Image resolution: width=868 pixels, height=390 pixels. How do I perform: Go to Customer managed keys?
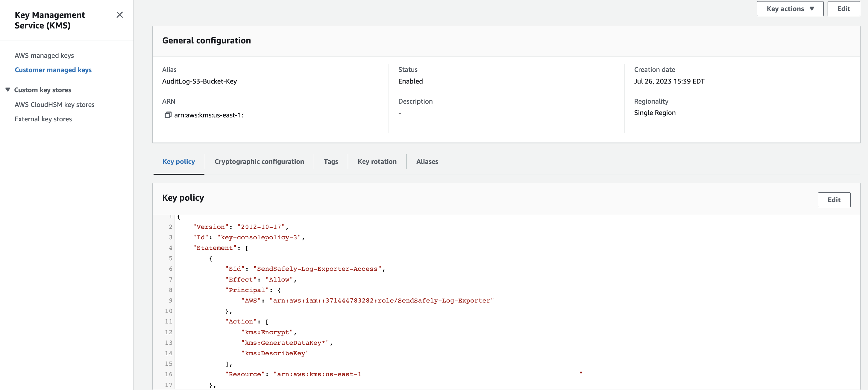pos(53,70)
